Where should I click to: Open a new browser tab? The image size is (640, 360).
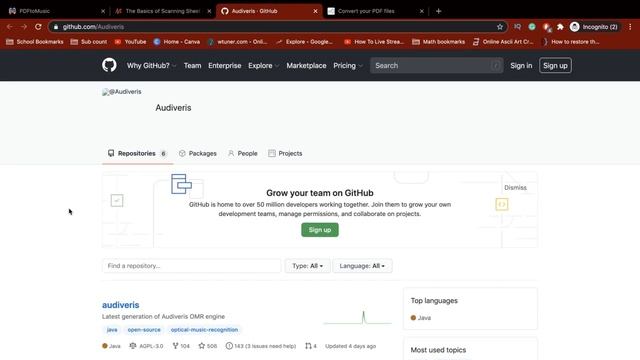point(438,11)
